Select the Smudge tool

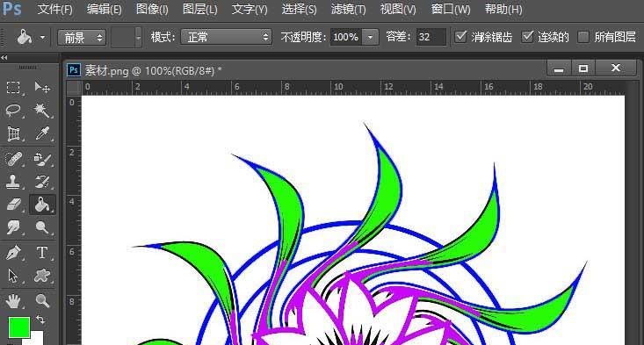click(13, 226)
